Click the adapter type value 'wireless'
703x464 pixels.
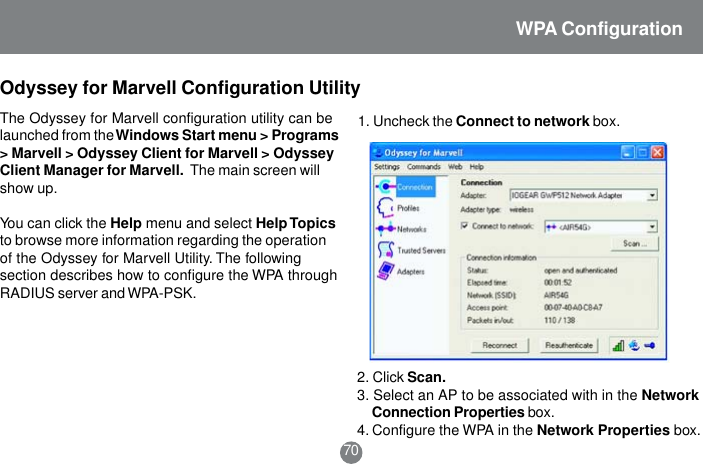click(521, 209)
